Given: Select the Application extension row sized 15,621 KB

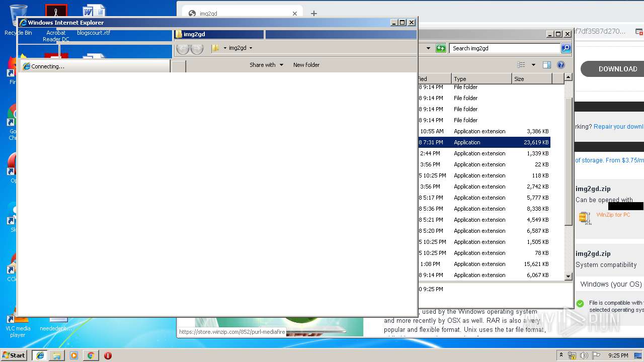Looking at the screenshot, I should [x=484, y=264].
